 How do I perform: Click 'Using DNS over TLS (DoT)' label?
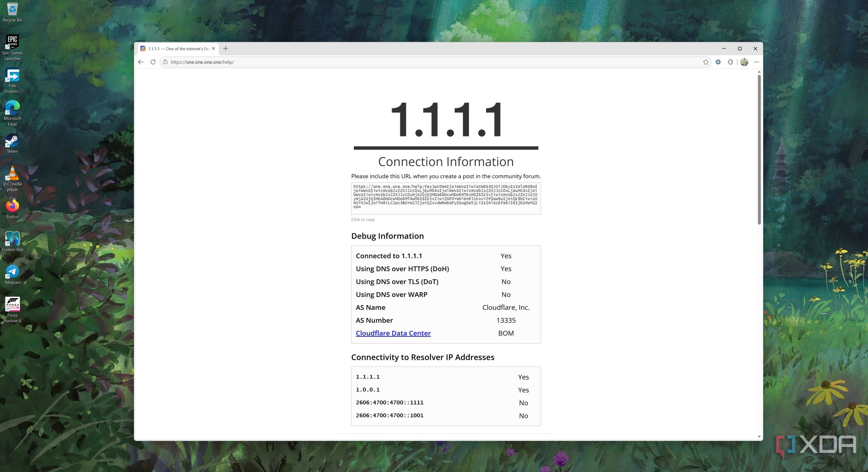(397, 282)
